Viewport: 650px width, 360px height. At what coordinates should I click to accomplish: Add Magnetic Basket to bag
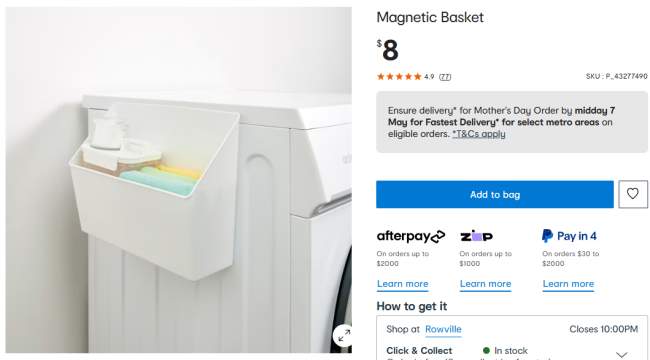pos(495,194)
